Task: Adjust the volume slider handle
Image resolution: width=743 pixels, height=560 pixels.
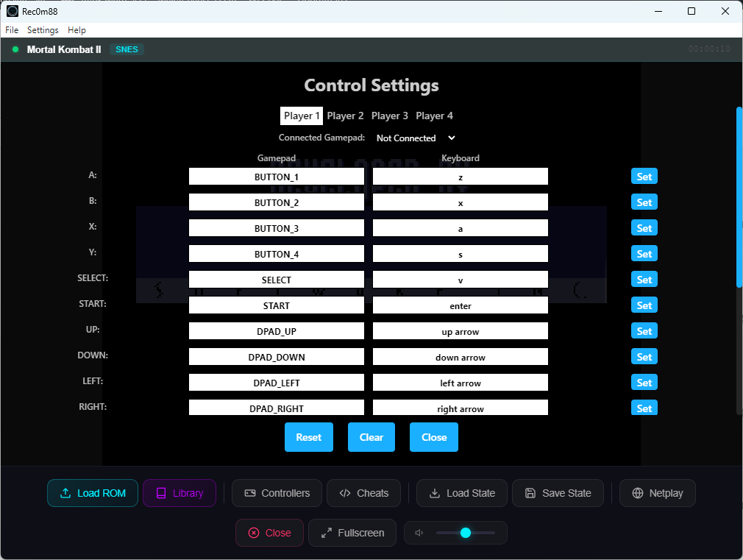Action: pos(465,533)
